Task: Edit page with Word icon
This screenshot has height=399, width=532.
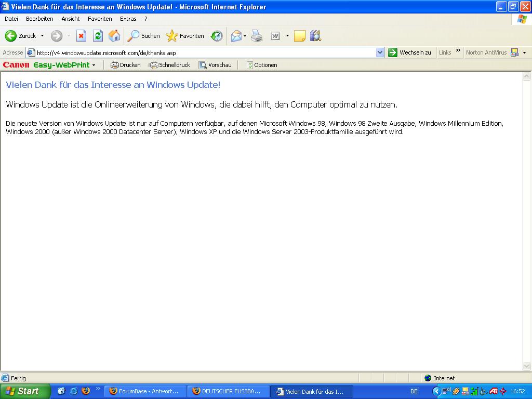Action: click(x=275, y=36)
